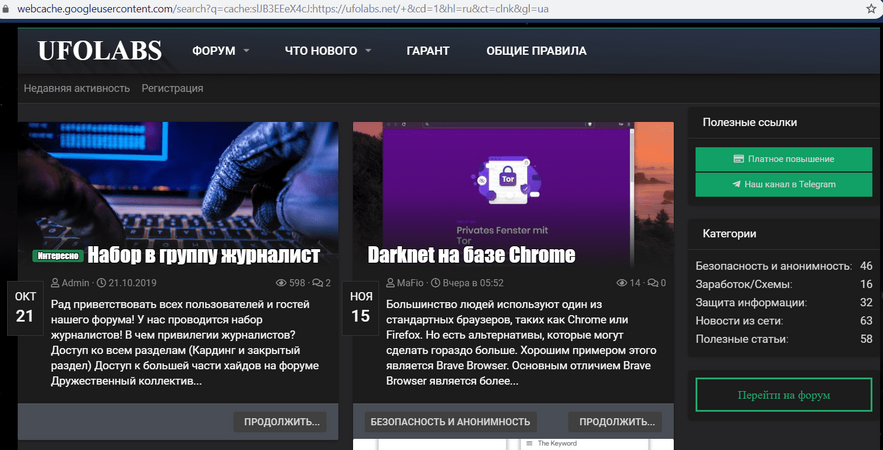Click the UFOLABS site logo
The height and width of the screenshot is (450, 883).
(100, 51)
